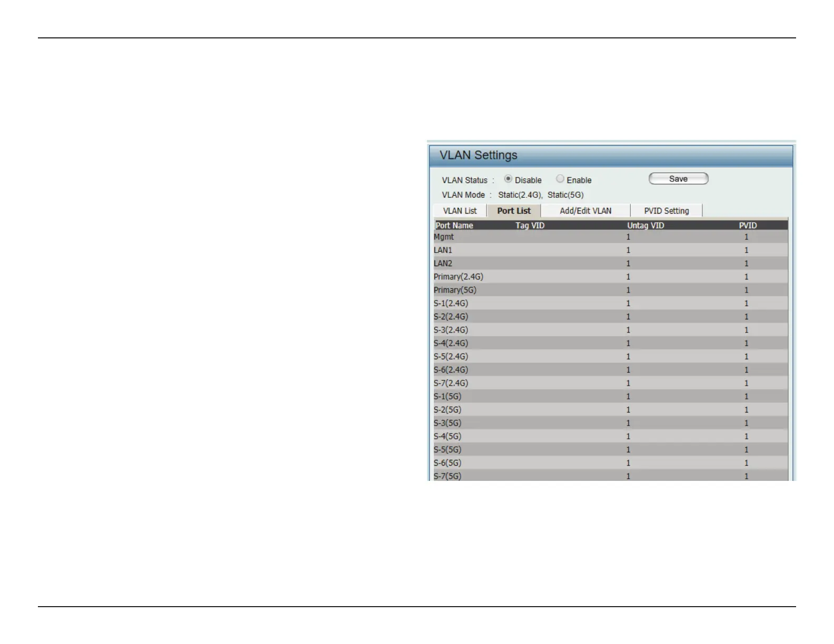This screenshot has width=834, height=644.
Task: Open the Add/Edit VLAN tab
Action: click(585, 210)
